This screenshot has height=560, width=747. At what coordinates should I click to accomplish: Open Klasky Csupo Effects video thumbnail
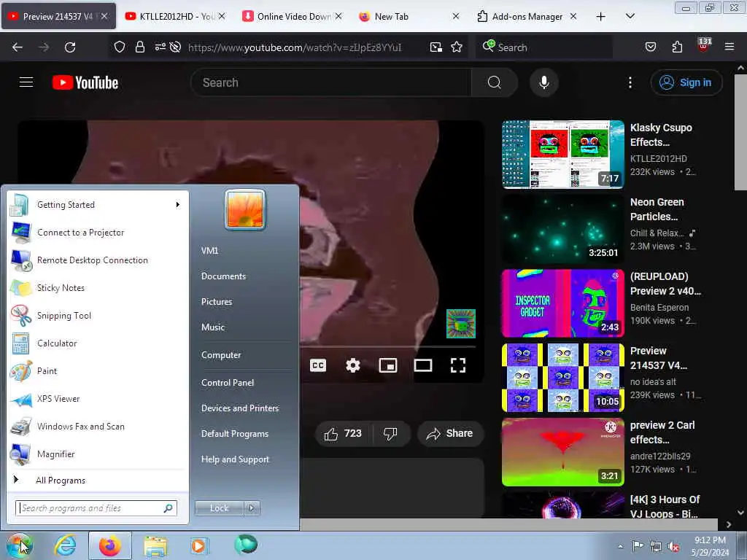(563, 155)
